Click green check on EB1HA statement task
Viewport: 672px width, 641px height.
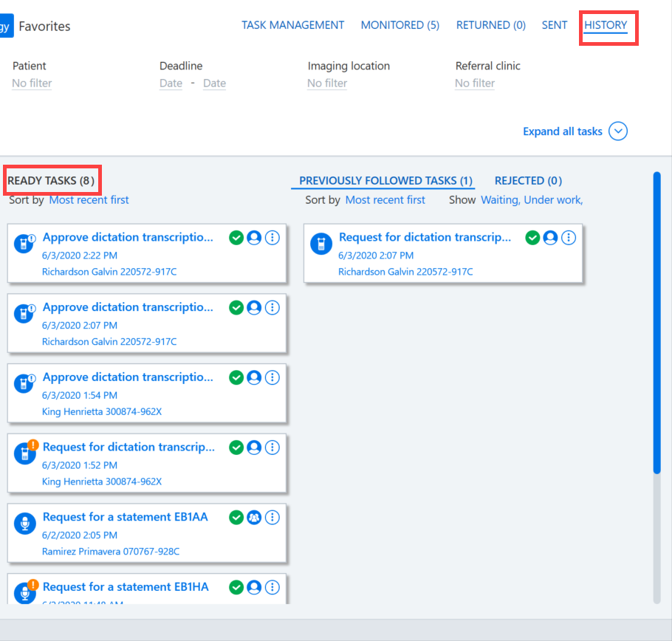[x=236, y=587]
